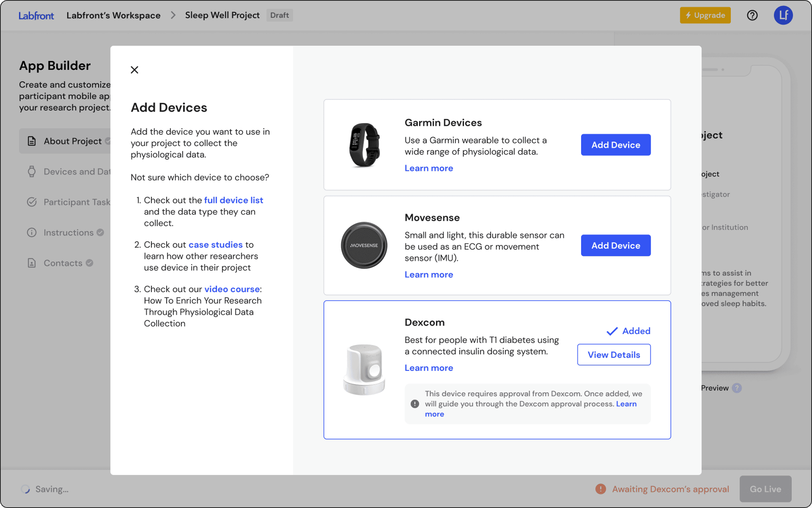Image resolution: width=812 pixels, height=508 pixels.
Task: Click the Dexcom device image
Action: [364, 370]
